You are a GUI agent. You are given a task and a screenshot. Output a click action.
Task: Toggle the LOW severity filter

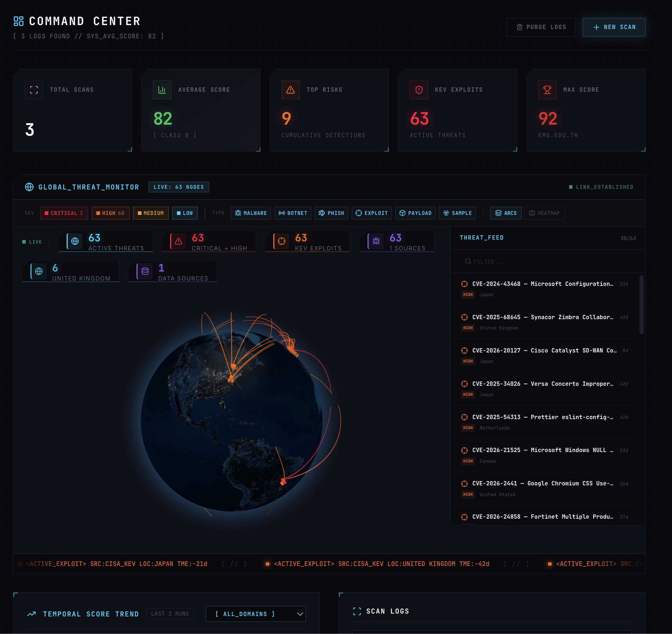click(185, 213)
